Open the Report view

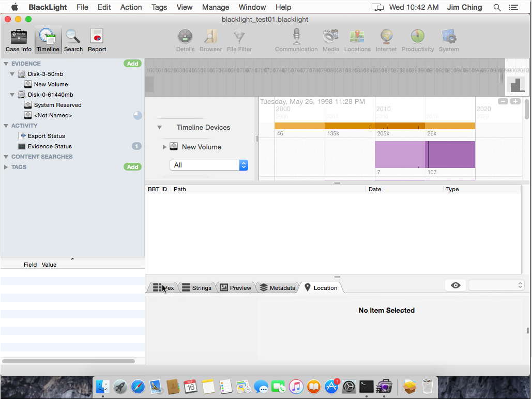[x=97, y=40]
